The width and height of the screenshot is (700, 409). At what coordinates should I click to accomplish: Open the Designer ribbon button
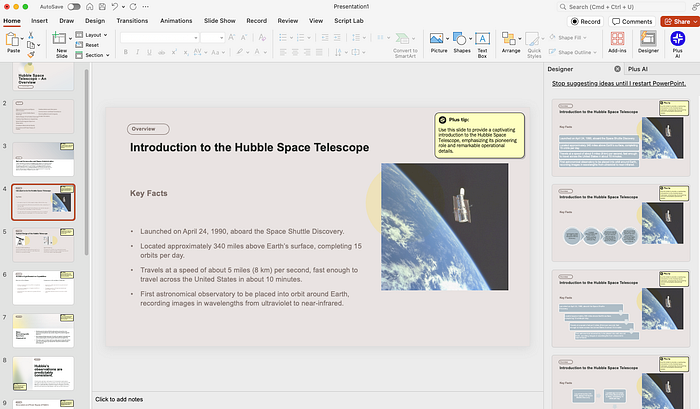(648, 40)
